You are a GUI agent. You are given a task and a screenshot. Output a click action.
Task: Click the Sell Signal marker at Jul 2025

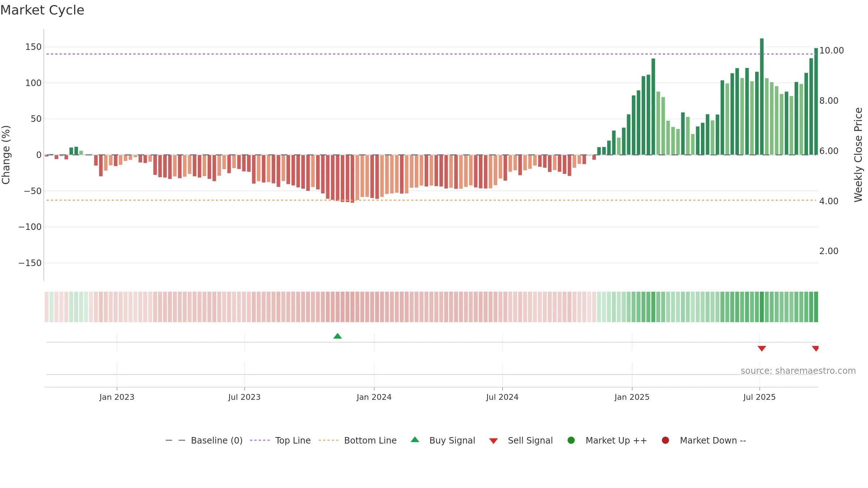762,348
